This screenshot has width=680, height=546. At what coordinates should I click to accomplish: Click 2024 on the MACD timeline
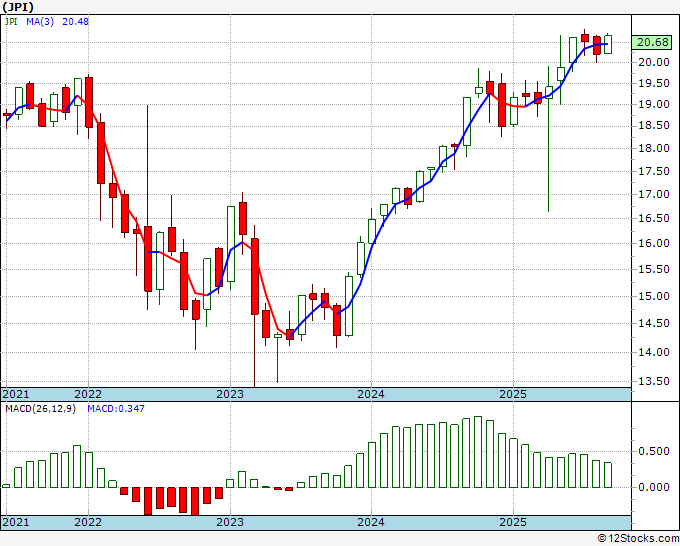pyautogui.click(x=371, y=522)
